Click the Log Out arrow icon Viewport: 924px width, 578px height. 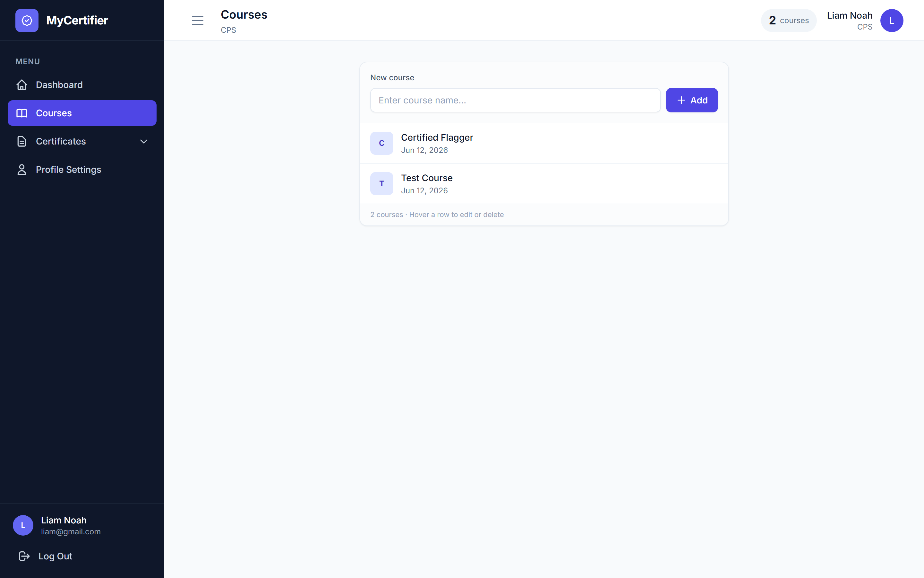[x=24, y=556]
